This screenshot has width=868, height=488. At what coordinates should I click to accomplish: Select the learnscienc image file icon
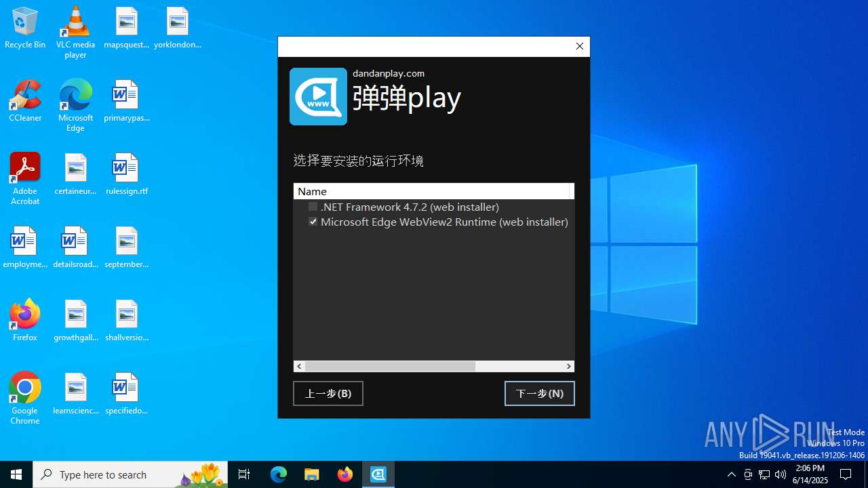(x=75, y=394)
